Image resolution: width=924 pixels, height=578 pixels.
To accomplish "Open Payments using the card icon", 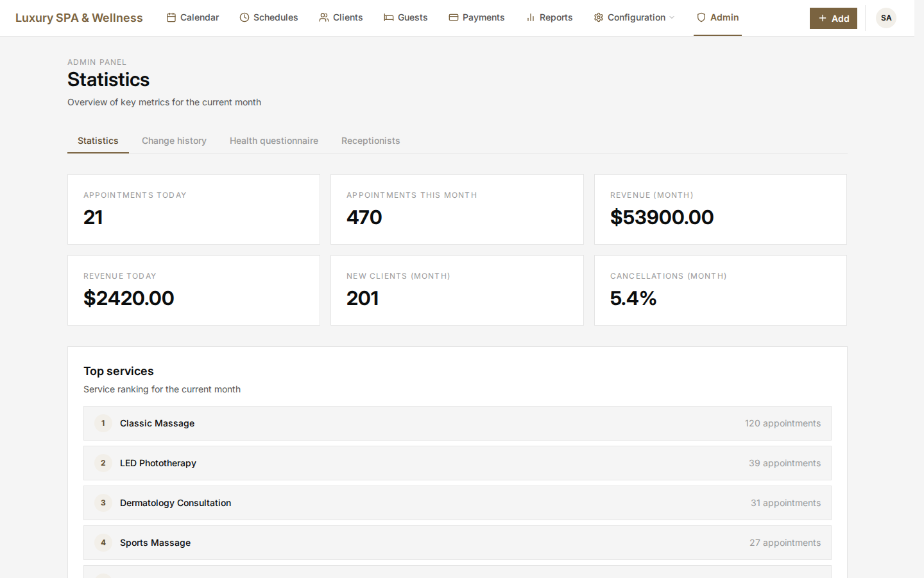I will (453, 17).
